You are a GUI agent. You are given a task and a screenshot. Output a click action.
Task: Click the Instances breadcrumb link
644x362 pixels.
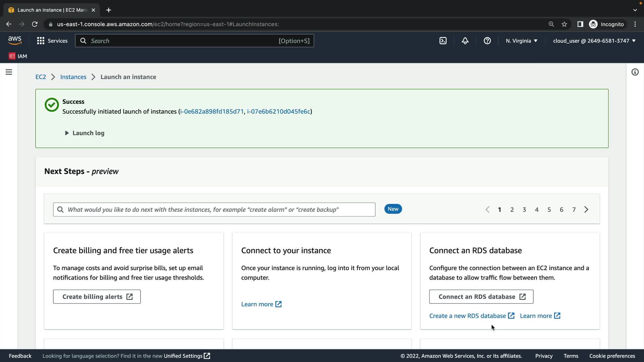pyautogui.click(x=73, y=77)
